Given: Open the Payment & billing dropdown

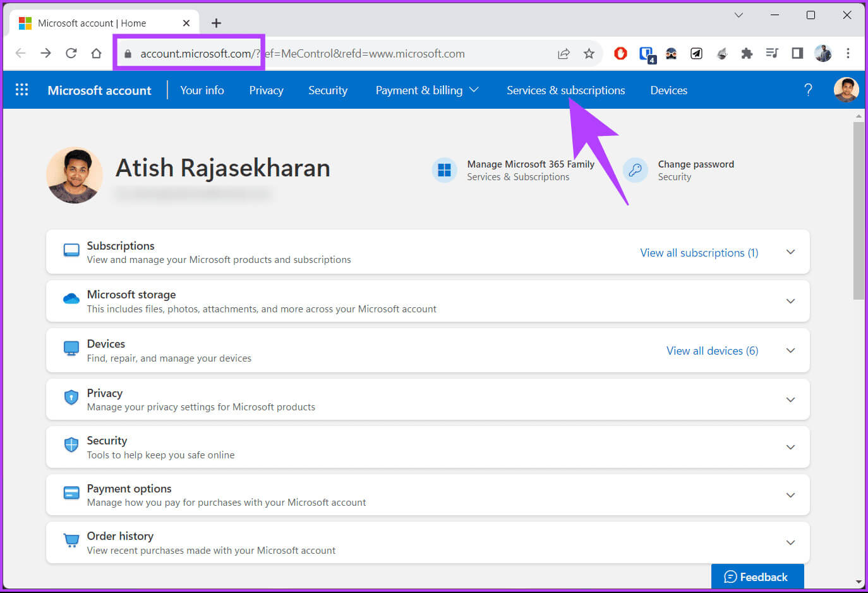Looking at the screenshot, I should (x=427, y=90).
